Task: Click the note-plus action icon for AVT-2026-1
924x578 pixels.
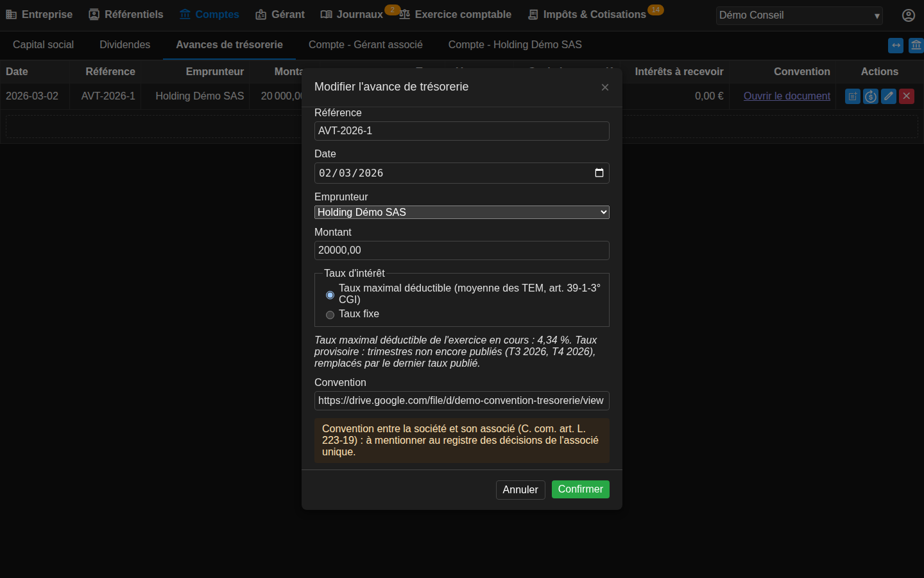Action: pos(853,96)
